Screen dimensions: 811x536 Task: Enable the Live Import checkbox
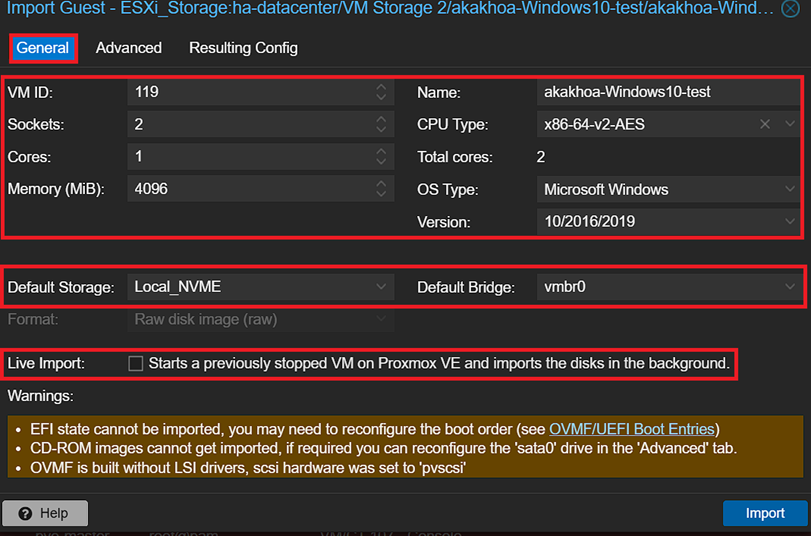click(x=136, y=364)
